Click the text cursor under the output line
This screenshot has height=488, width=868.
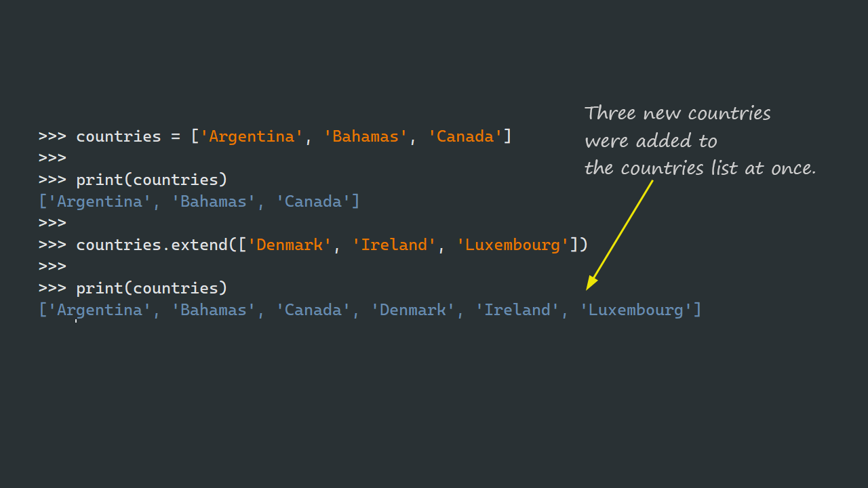point(76,322)
